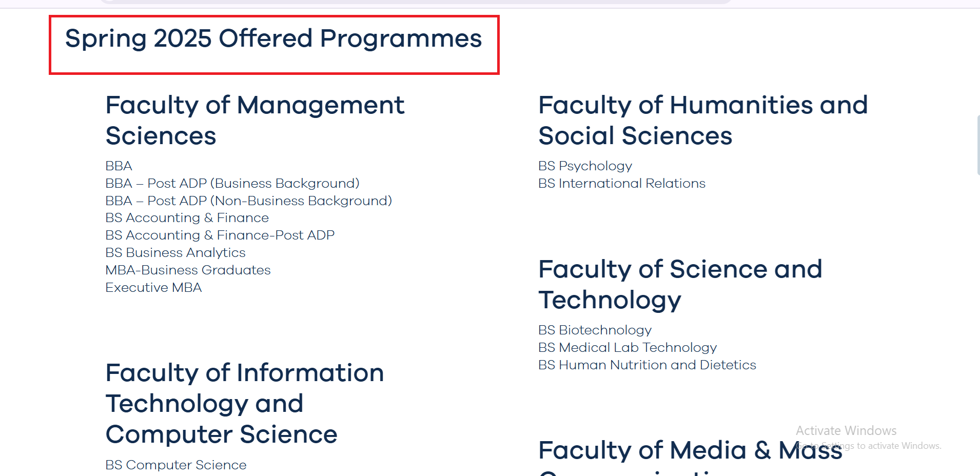Select BS Medical Lab Technology link
Viewport: 980px width, 476px height.
pyautogui.click(x=628, y=348)
